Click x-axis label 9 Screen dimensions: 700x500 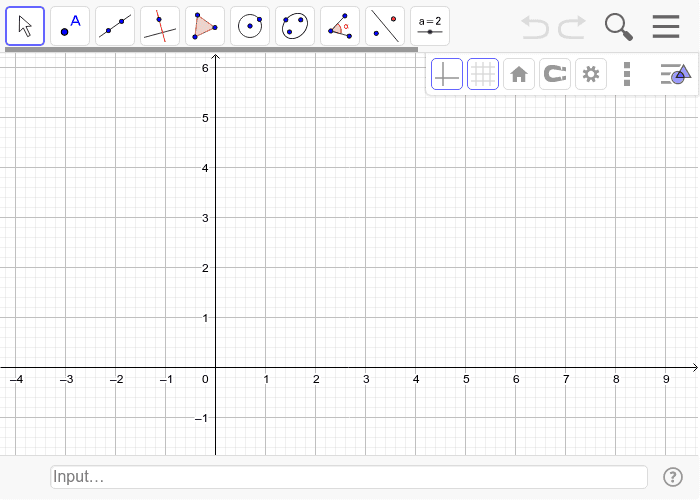pos(666,379)
